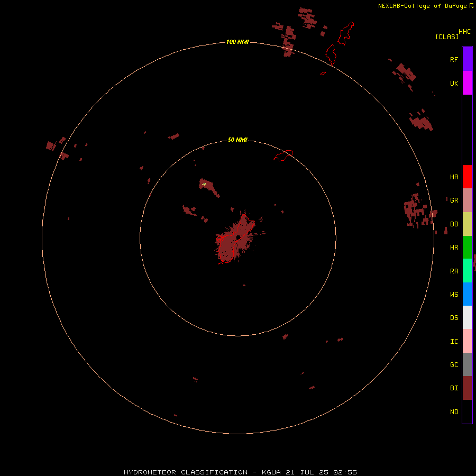The height and width of the screenshot is (476, 476).
Task: Click the NEXLAB-College of DuPage text
Action: pyautogui.click(x=423, y=6)
